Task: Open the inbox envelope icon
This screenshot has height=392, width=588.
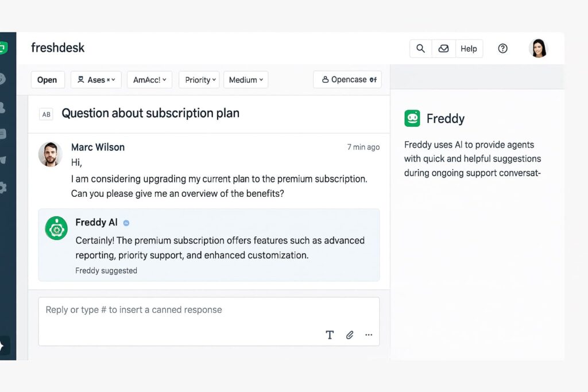Action: point(443,49)
